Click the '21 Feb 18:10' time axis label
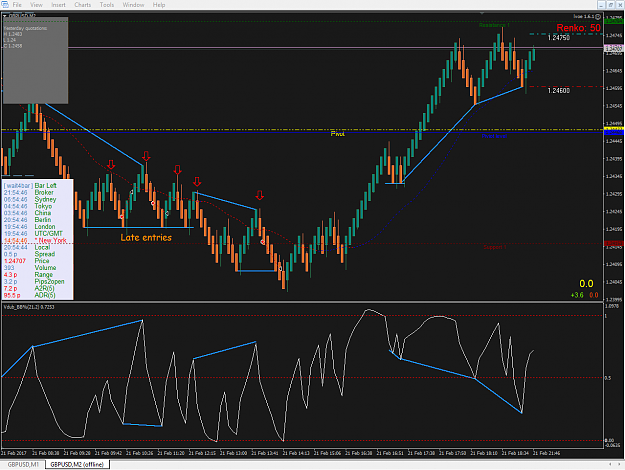625x470 pixels. (484, 453)
